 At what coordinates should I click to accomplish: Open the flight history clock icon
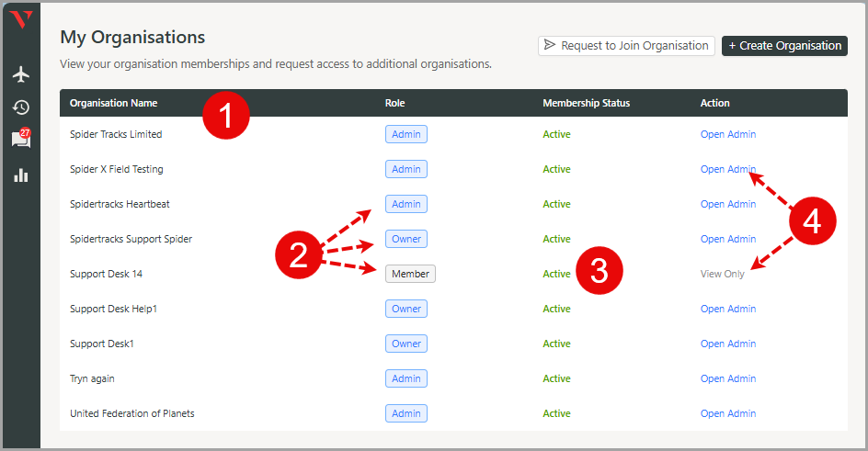21,107
